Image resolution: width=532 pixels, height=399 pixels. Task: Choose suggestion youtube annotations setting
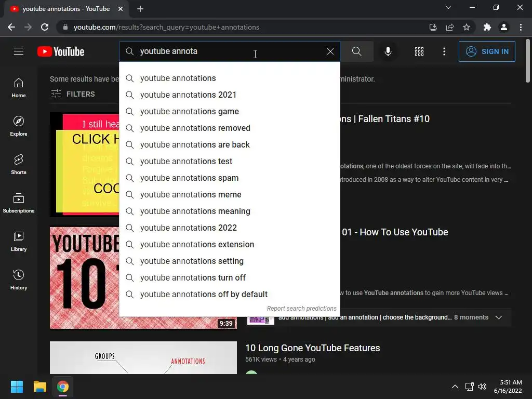coord(229,261)
